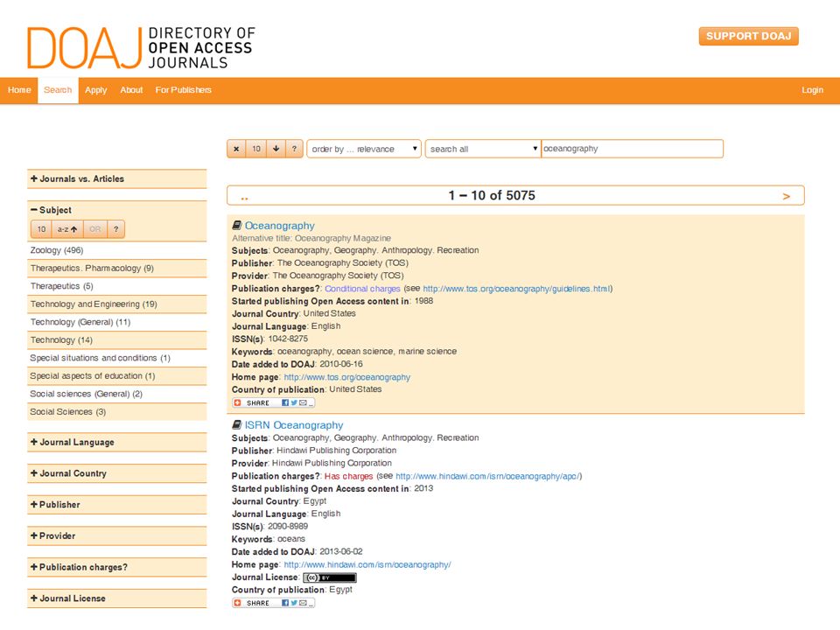Click the CC BY license badge

(x=330, y=577)
